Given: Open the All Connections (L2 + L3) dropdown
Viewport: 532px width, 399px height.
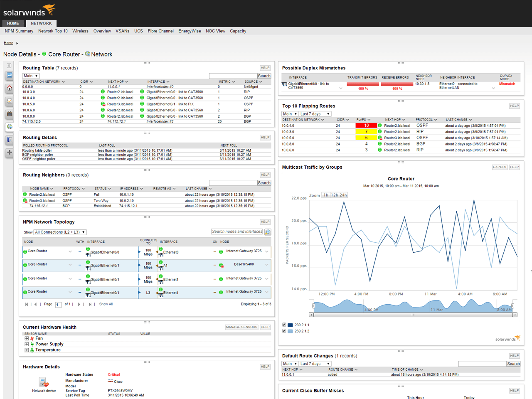Looking at the screenshot, I should coord(60,232).
